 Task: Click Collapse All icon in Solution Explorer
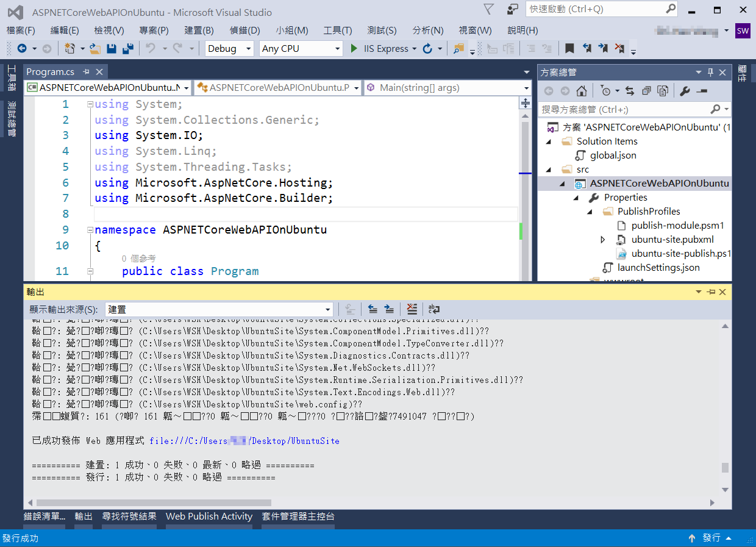point(646,91)
